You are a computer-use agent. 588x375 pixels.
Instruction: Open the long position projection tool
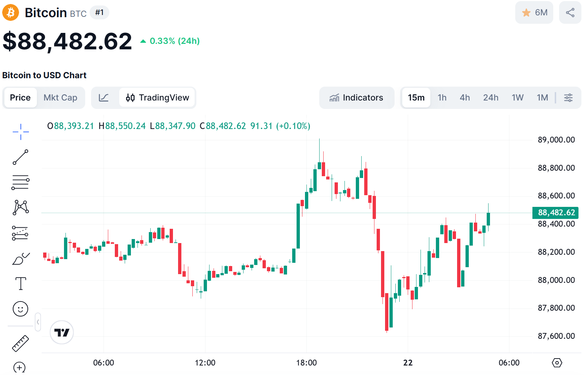(20, 233)
